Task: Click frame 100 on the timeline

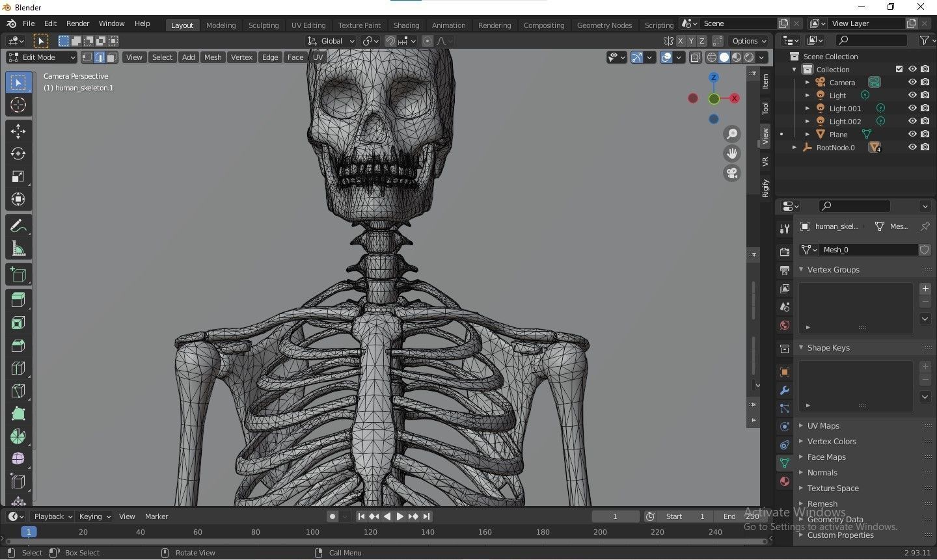Action: click(313, 532)
